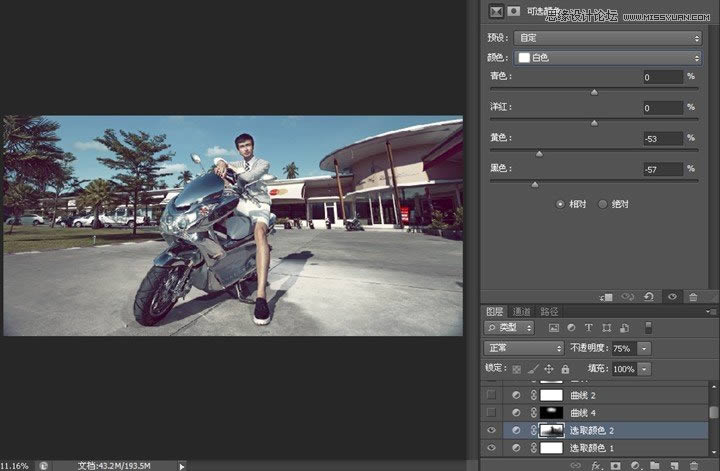Open 不透明度 opacity slider arrow
Screen dimensions: 720x471
click(644, 349)
